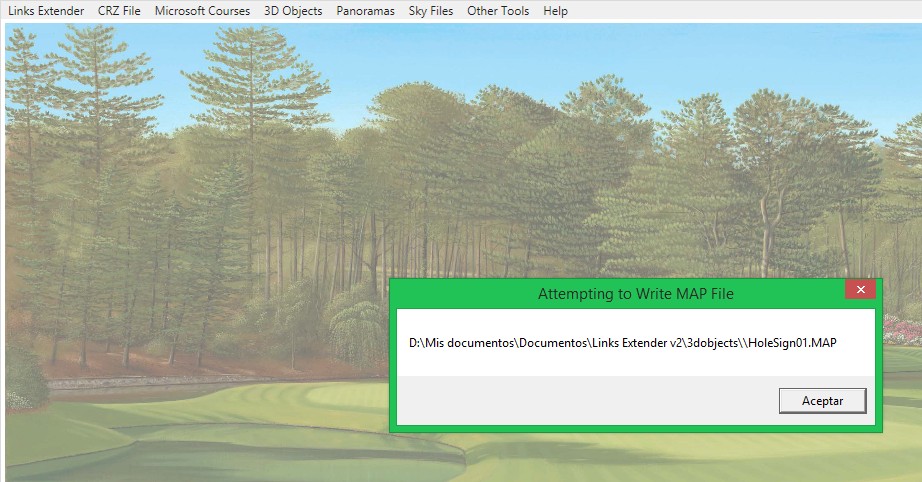Image resolution: width=922 pixels, height=482 pixels.
Task: Open the 3D Objects menu
Action: tap(293, 11)
